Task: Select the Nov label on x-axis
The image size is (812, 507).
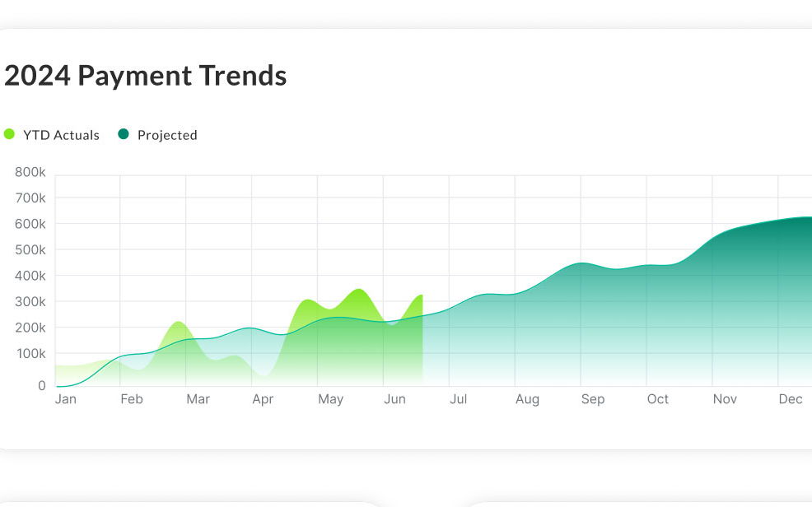Action: (x=725, y=399)
